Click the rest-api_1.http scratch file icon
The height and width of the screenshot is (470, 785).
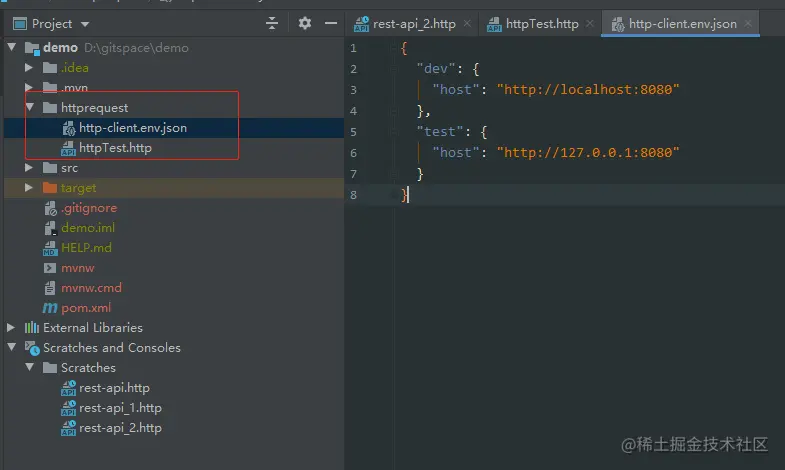point(68,408)
